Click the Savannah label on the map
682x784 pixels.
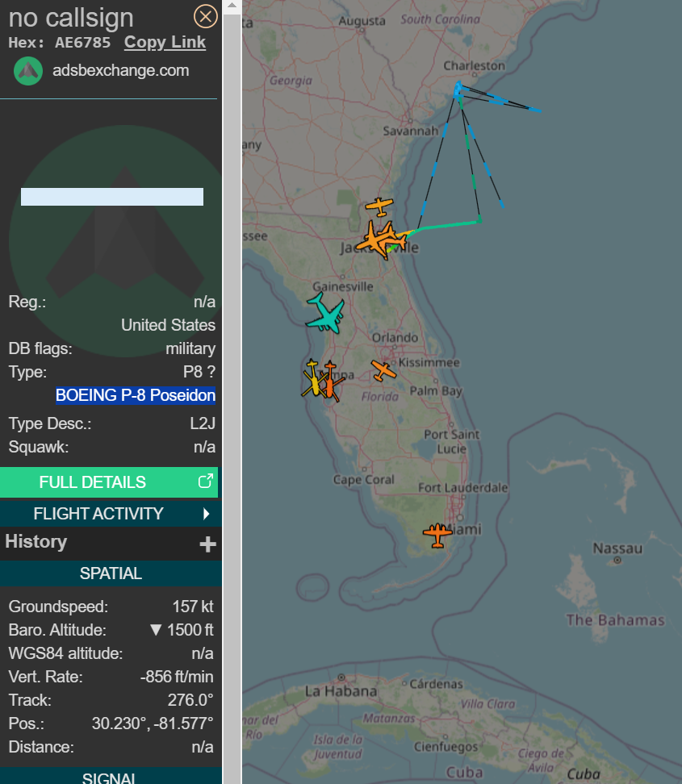410,131
